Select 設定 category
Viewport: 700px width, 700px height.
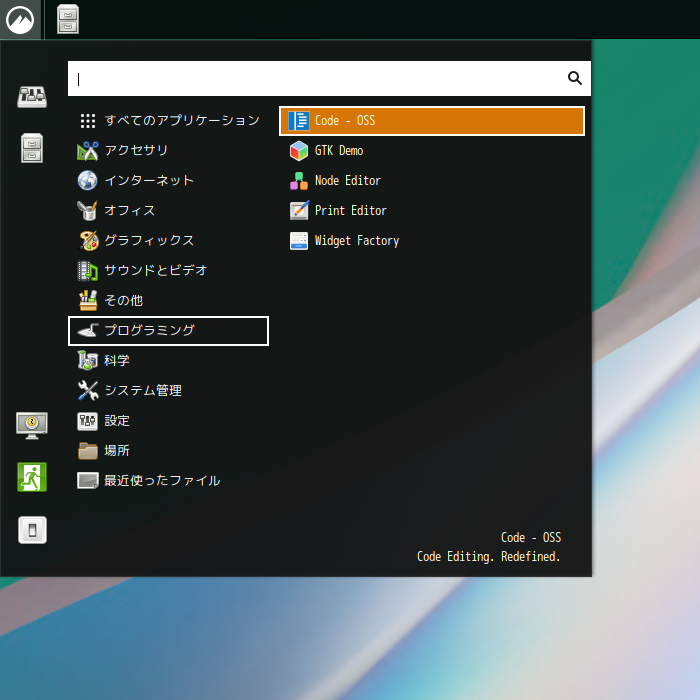[168, 421]
